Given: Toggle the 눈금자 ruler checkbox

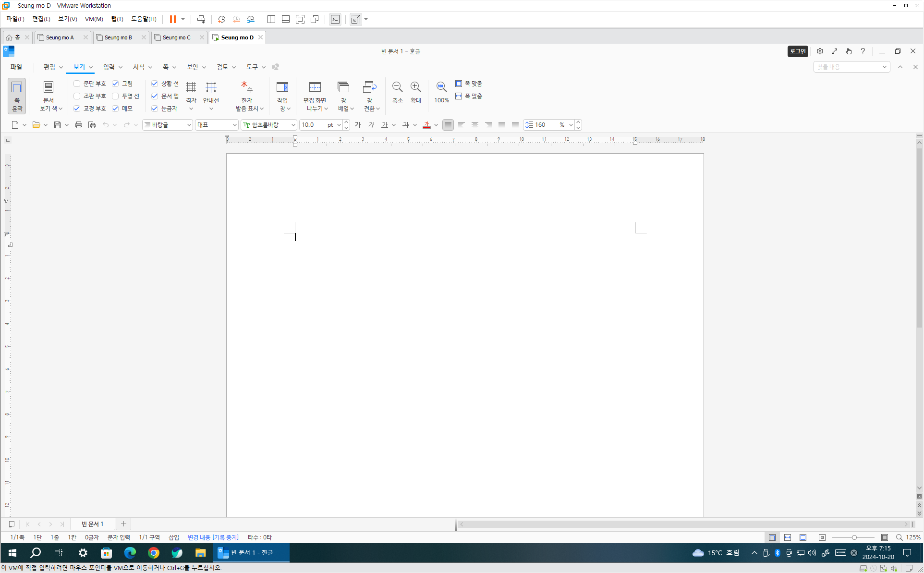Looking at the screenshot, I should tap(155, 109).
